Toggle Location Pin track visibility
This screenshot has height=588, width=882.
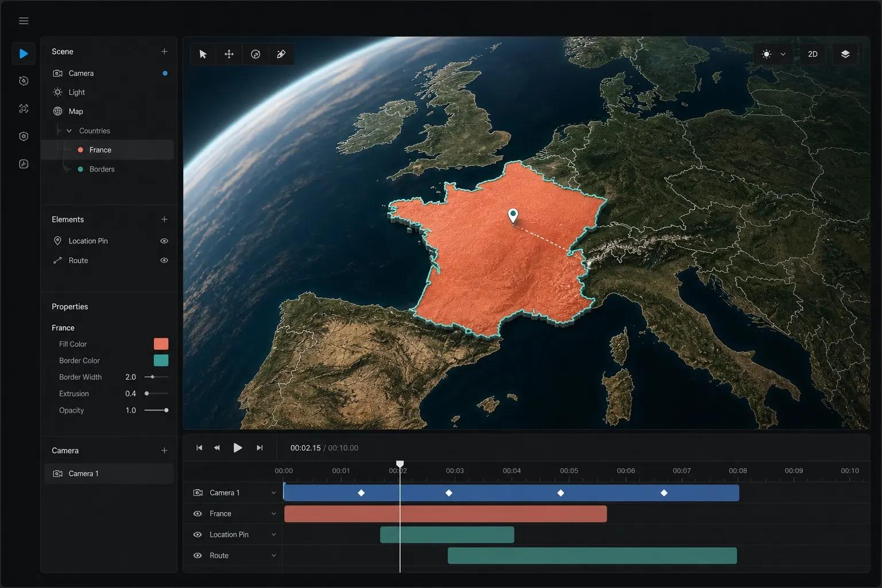tap(198, 535)
